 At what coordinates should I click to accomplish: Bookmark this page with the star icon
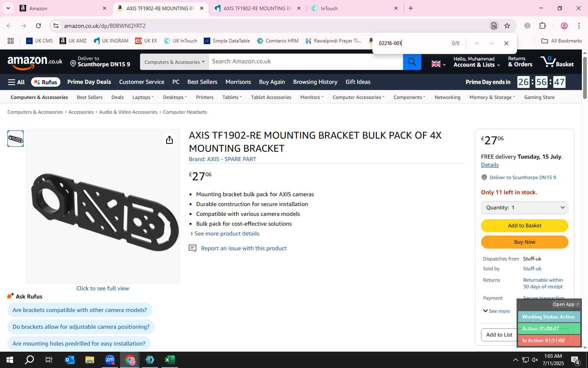pyautogui.click(x=507, y=26)
